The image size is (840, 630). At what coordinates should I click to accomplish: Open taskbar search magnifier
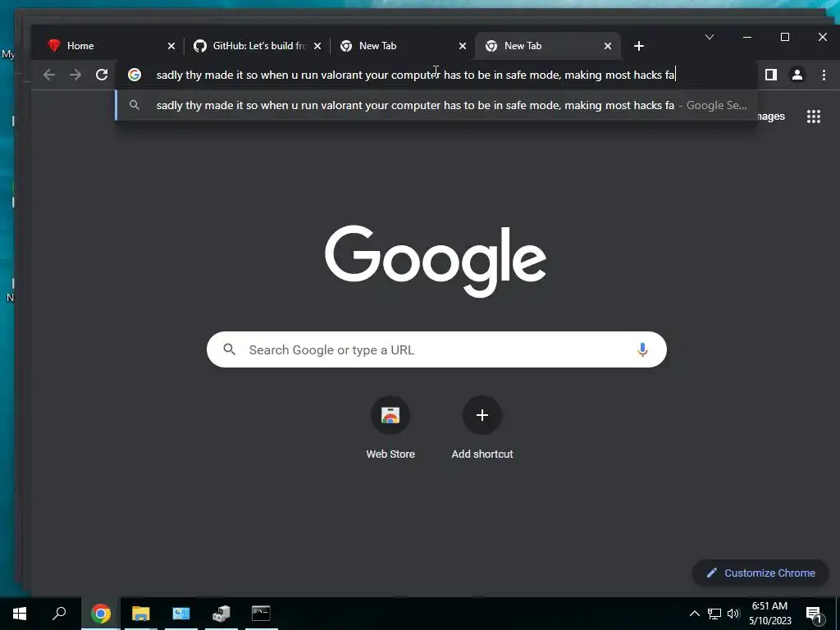point(59,614)
